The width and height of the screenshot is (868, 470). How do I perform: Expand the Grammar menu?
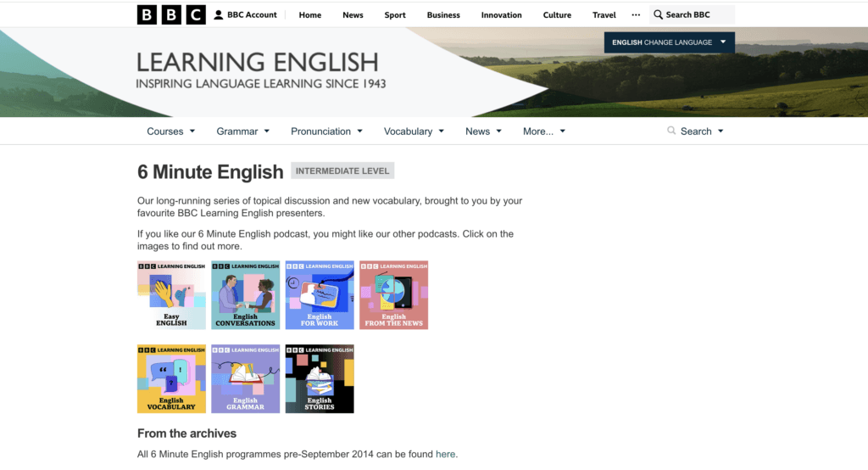point(242,131)
